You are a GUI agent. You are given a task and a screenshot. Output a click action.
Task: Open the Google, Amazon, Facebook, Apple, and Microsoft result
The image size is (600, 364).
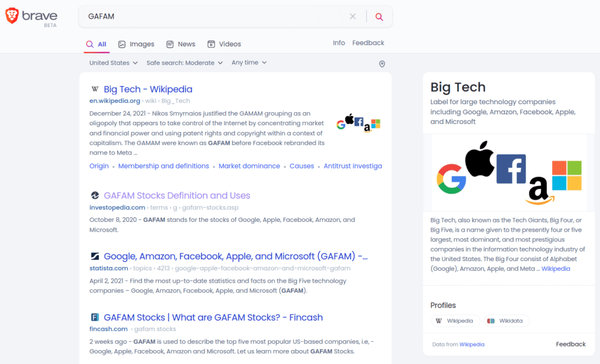[x=236, y=256]
